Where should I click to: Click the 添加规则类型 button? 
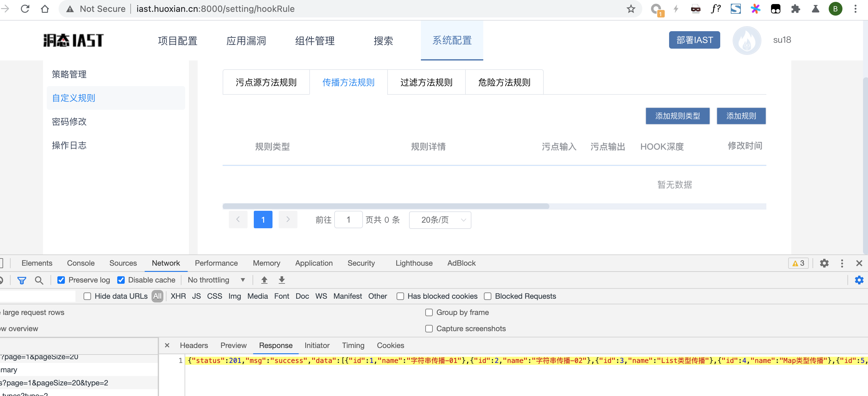[677, 116]
